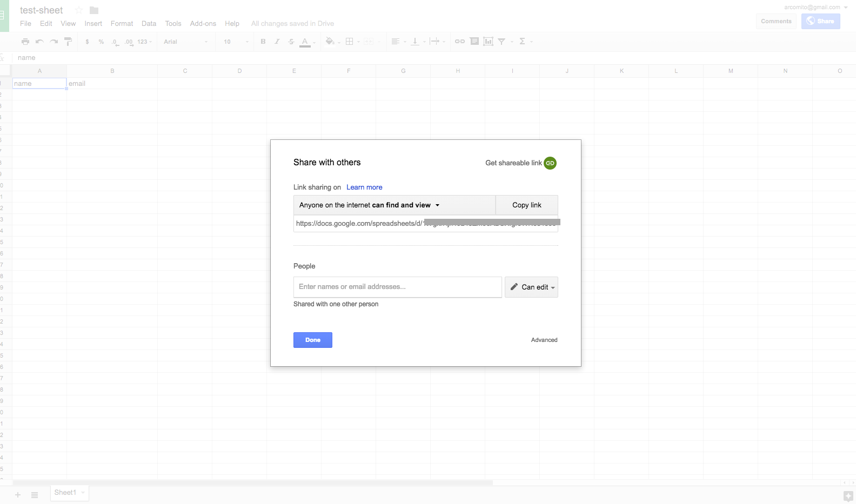Click the blue Share button at top

(x=820, y=22)
